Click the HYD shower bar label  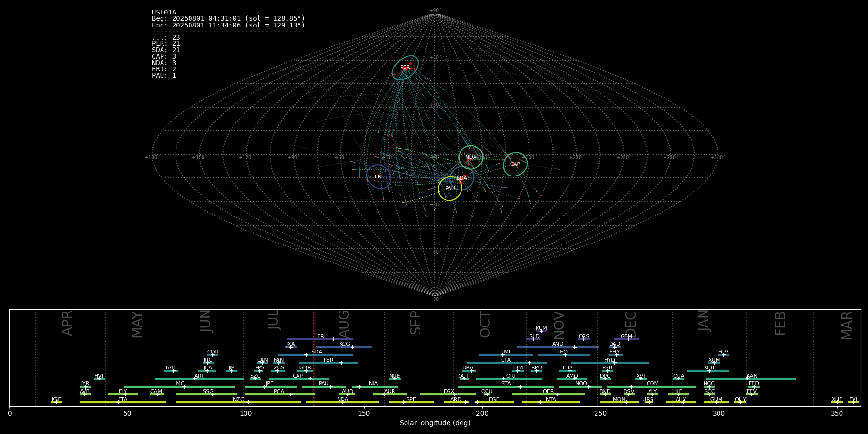tap(610, 360)
